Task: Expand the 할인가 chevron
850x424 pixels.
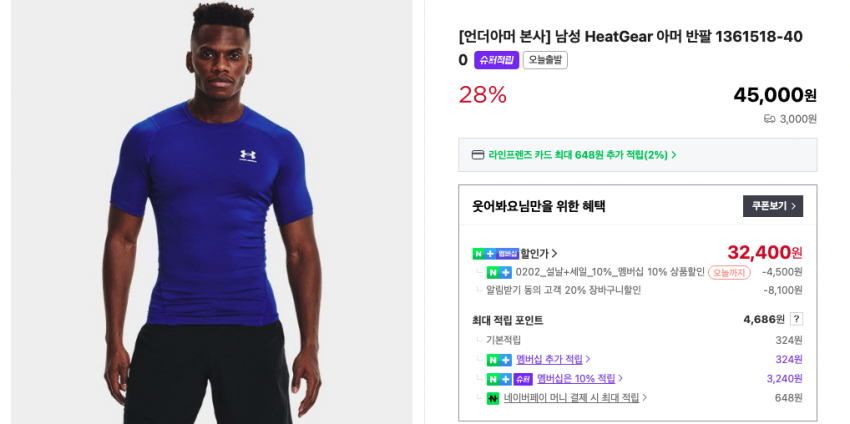Action: [554, 253]
